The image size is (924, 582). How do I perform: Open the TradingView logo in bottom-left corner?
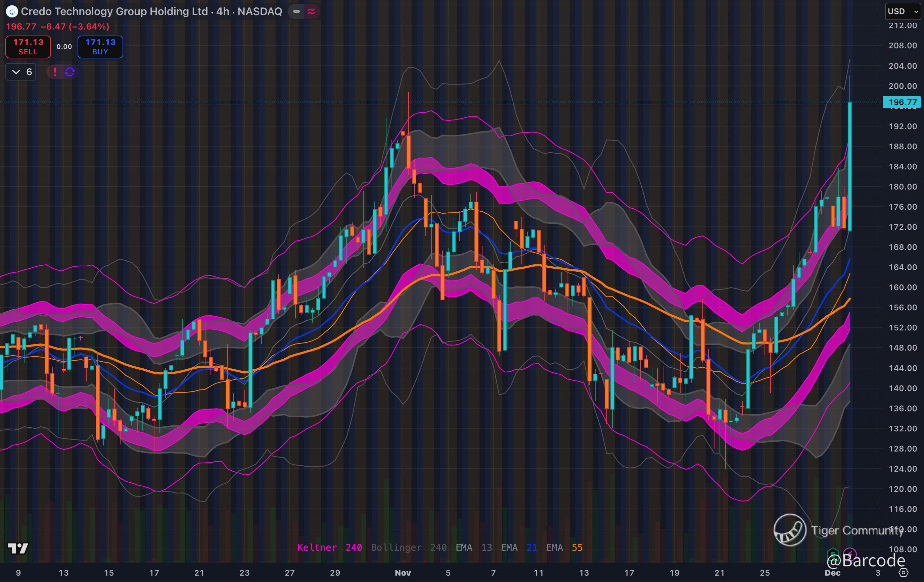tap(18, 548)
